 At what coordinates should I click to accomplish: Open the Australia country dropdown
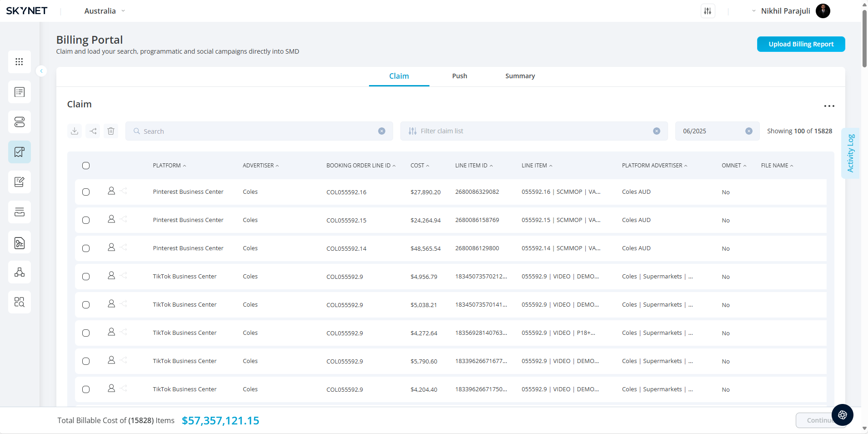105,11
